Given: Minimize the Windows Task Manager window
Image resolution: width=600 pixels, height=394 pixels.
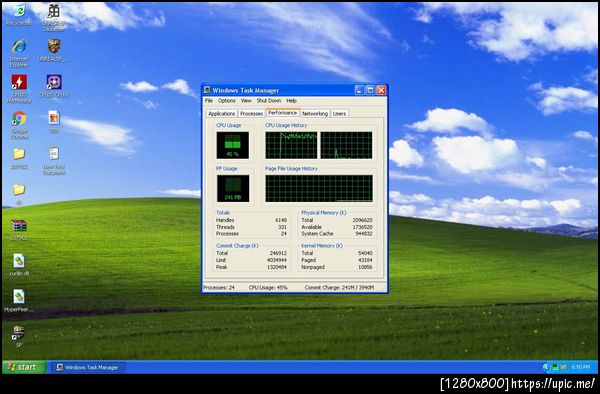Looking at the screenshot, I should 359,90.
